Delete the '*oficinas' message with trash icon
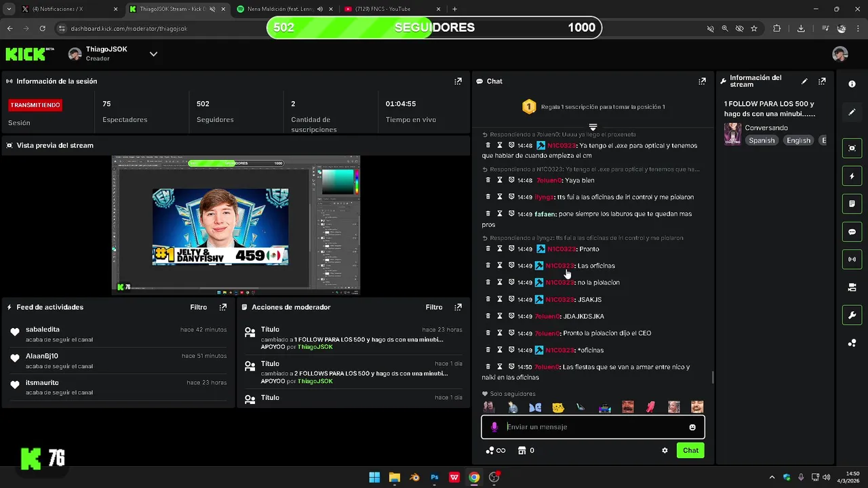Image resolution: width=868 pixels, height=488 pixels. [x=488, y=350]
